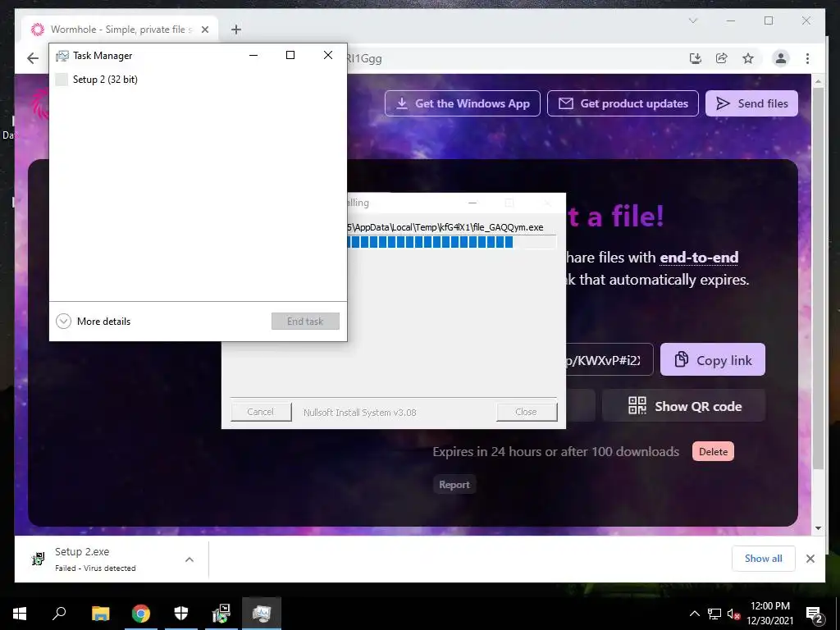Image resolution: width=840 pixels, height=630 pixels.
Task: Open the Chrome profile icon
Action: coord(781,58)
